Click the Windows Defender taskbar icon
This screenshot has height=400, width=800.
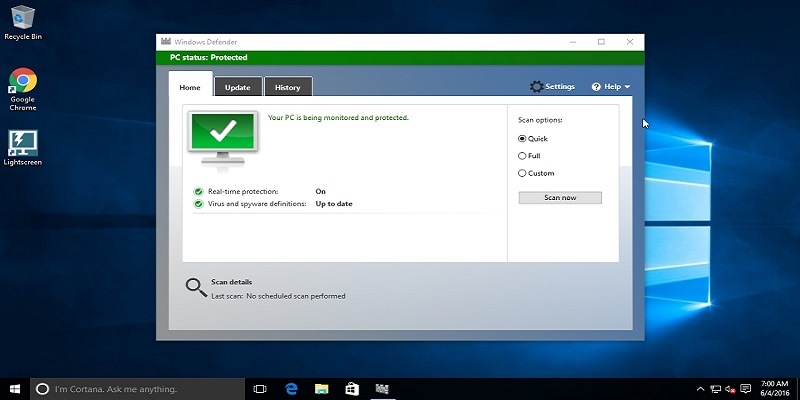click(381, 388)
